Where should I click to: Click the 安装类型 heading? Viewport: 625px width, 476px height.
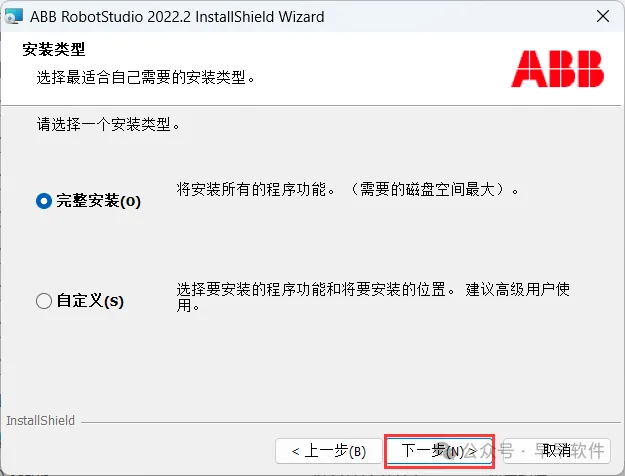54,49
